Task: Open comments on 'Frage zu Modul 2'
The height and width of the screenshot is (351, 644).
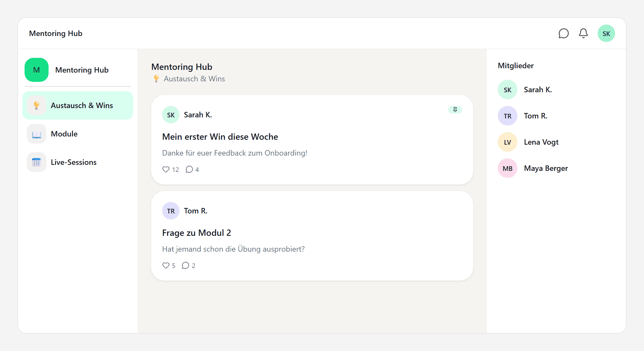Action: tap(185, 266)
